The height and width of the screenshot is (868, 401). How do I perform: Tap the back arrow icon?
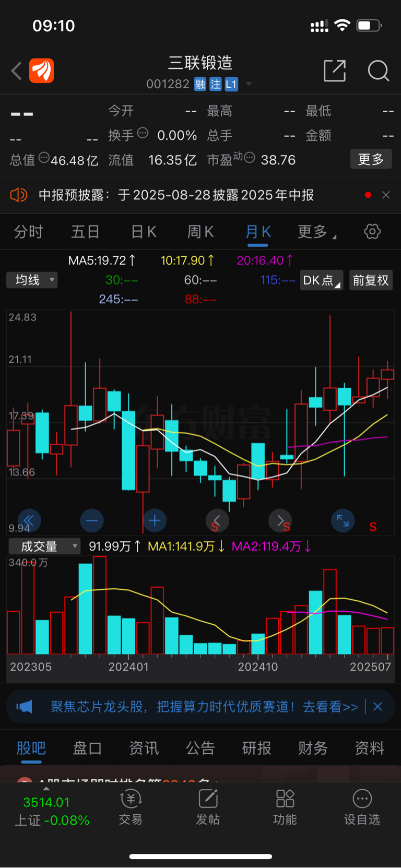pyautogui.click(x=16, y=71)
